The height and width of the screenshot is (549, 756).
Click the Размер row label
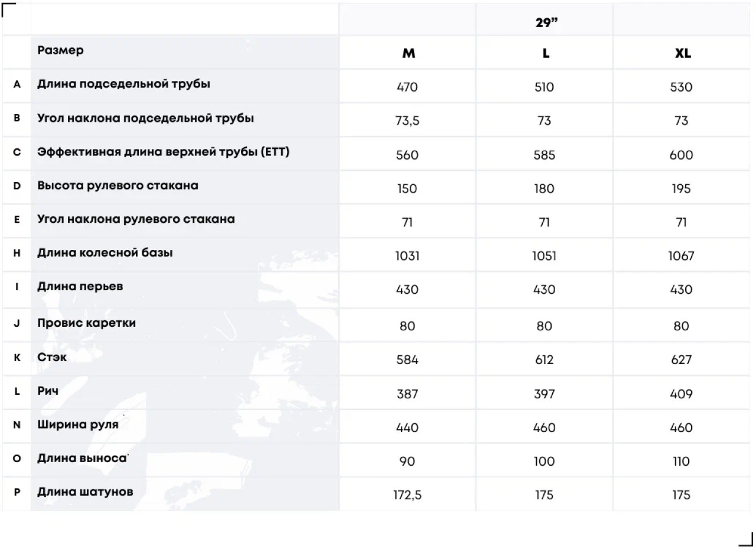60,50
